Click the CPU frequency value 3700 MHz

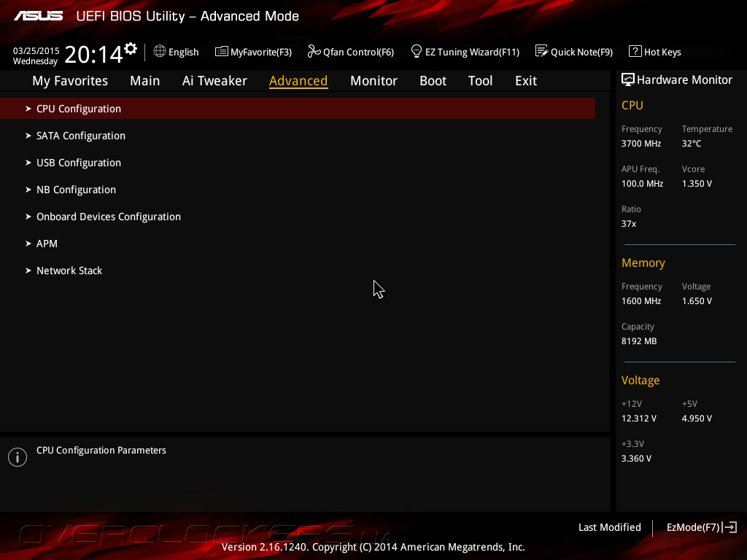[x=641, y=144]
